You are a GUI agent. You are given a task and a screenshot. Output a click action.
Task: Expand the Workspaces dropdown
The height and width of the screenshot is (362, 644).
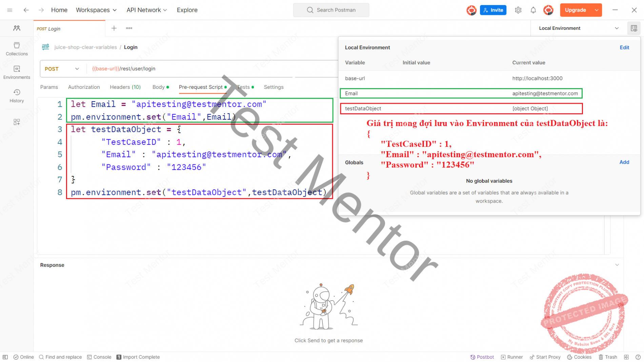96,10
